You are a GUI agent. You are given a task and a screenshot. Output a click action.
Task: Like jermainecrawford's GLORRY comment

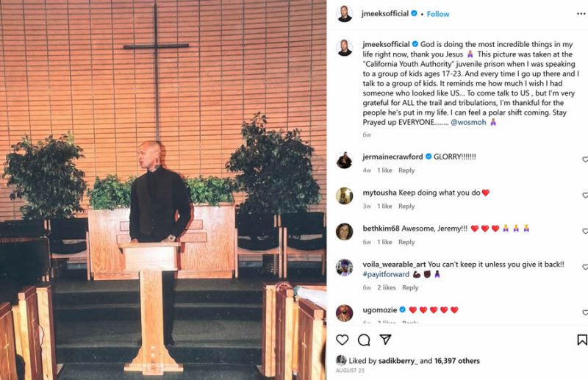click(585, 159)
